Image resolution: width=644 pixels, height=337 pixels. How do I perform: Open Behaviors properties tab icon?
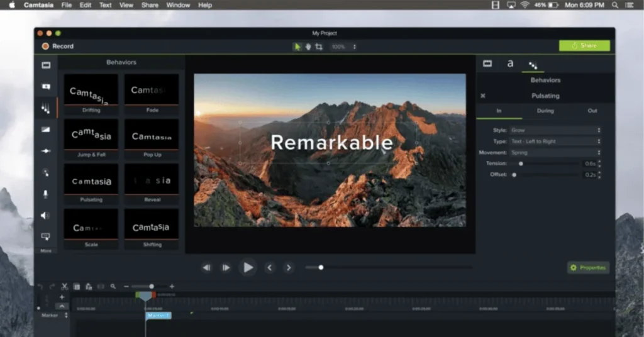(x=533, y=65)
